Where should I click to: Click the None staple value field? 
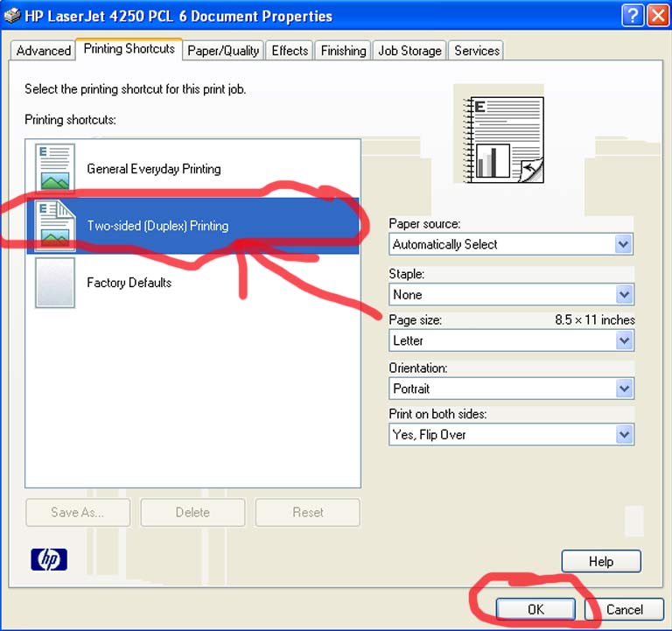511,294
